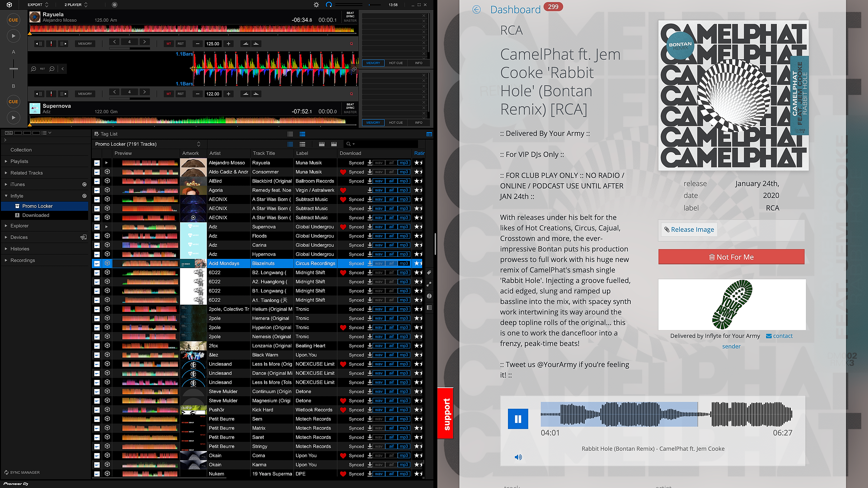
Task: Tick the checkbox on Blackbird row
Action: tap(97, 181)
